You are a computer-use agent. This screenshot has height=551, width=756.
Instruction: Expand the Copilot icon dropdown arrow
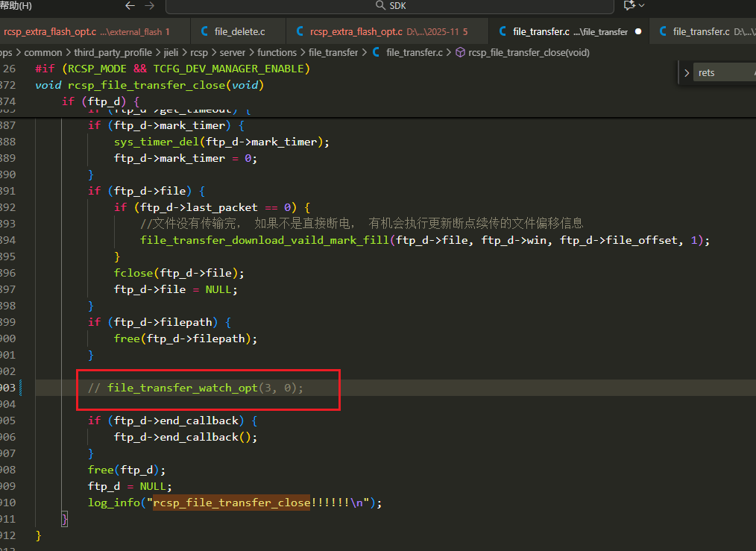pyautogui.click(x=641, y=5)
